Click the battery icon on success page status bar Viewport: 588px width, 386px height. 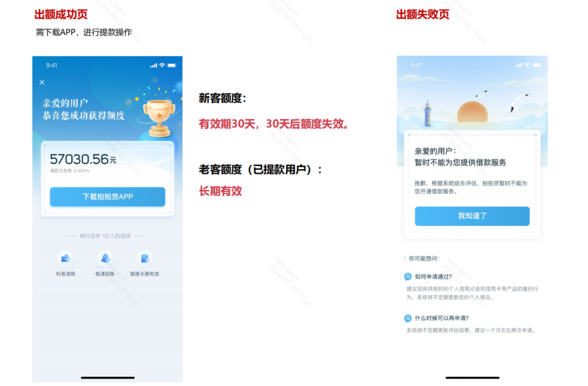[172, 65]
